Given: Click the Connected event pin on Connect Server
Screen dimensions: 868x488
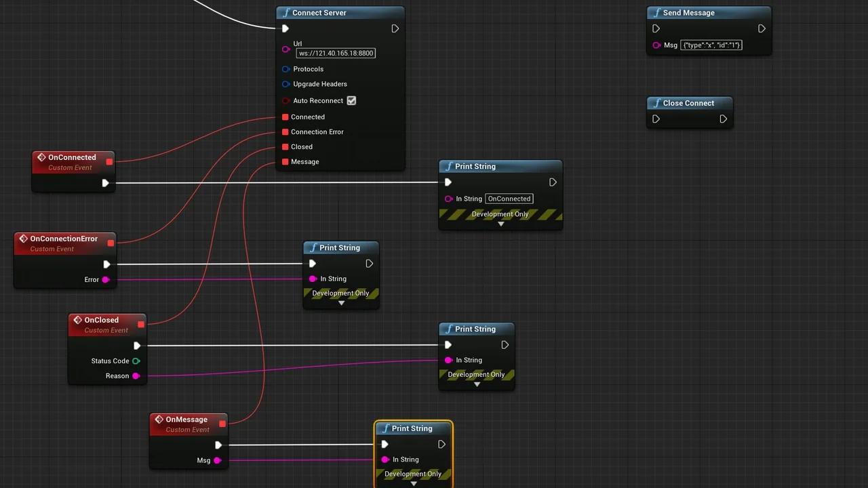Looking at the screenshot, I should click(285, 117).
